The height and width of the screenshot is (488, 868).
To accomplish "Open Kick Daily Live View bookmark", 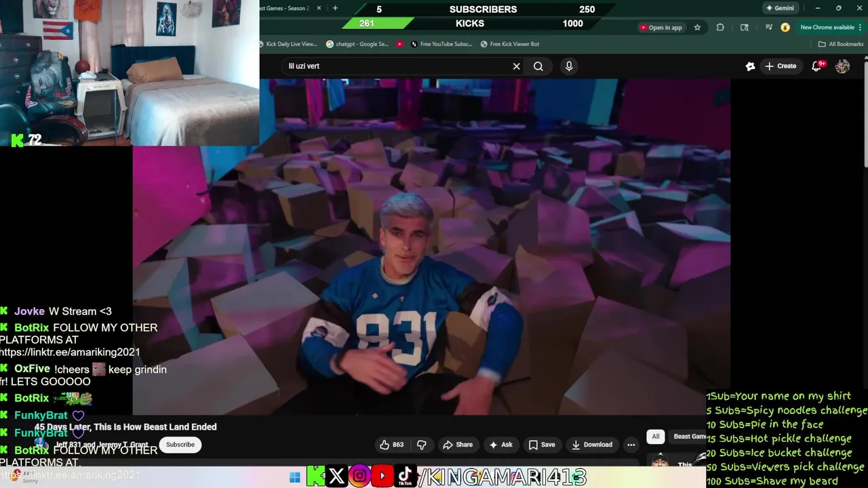I will click(288, 44).
